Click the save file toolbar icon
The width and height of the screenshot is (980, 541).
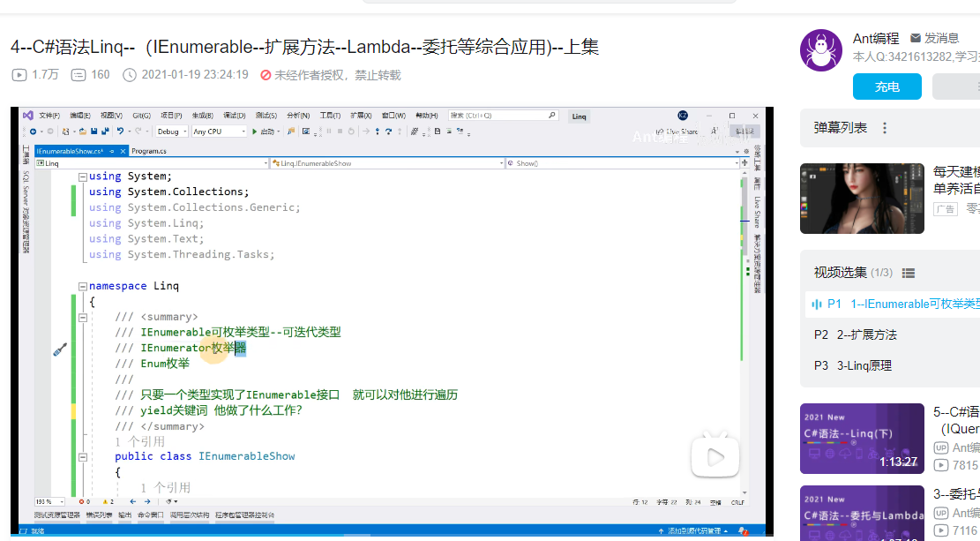click(94, 131)
